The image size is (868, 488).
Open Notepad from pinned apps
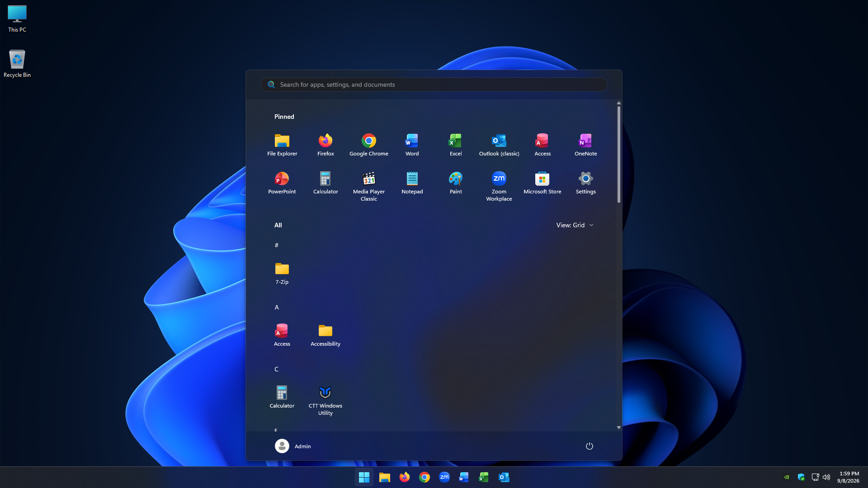pyautogui.click(x=412, y=183)
